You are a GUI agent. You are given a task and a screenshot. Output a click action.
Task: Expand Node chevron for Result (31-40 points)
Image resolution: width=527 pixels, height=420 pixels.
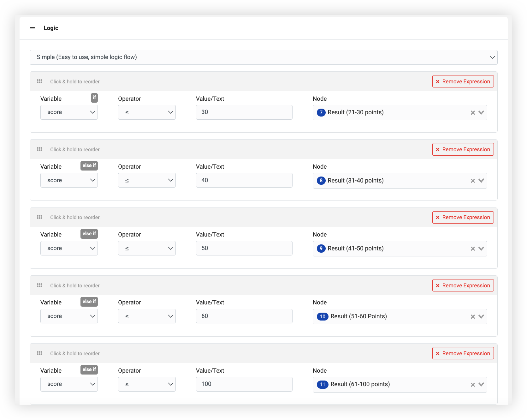(481, 181)
